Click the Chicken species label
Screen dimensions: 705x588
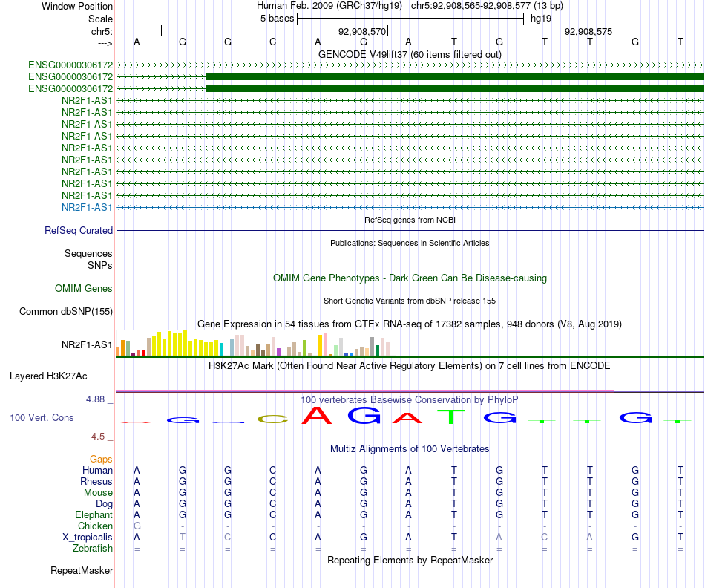[x=95, y=526]
